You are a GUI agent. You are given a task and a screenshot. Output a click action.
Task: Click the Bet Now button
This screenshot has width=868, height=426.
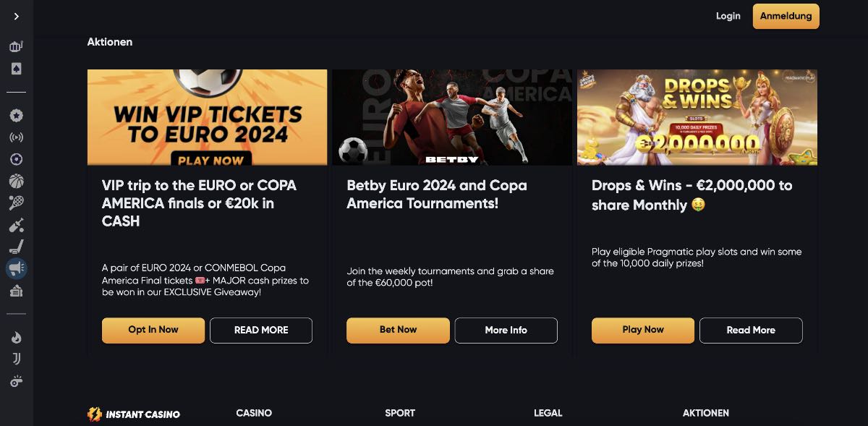(398, 330)
